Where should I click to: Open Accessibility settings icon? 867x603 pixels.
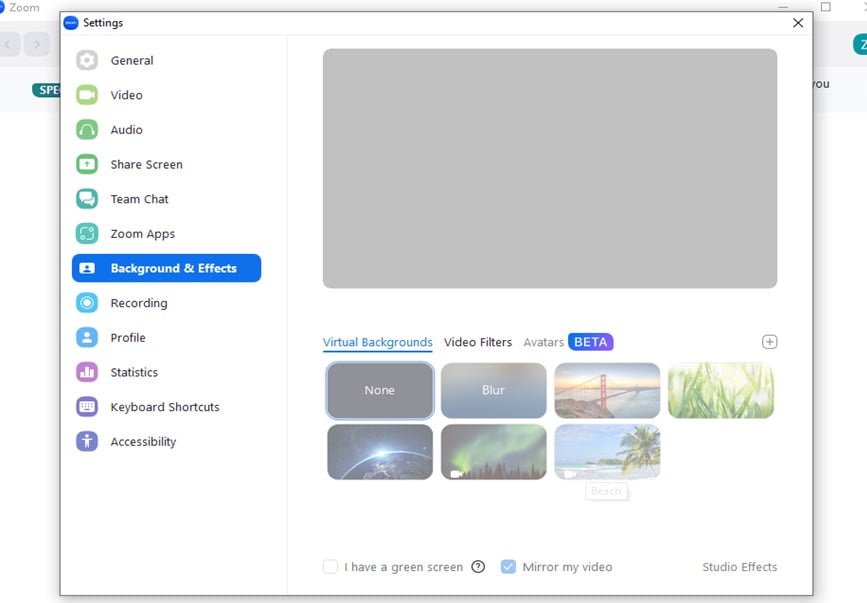(87, 442)
